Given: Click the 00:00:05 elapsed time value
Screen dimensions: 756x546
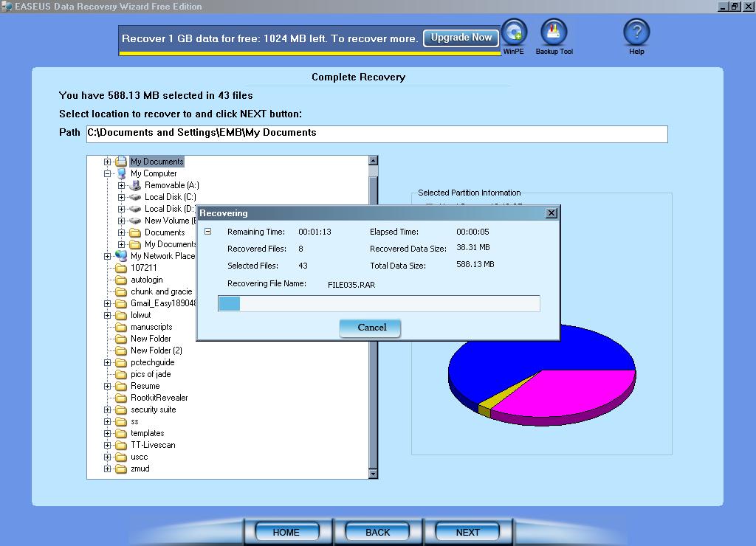Looking at the screenshot, I should [x=472, y=232].
